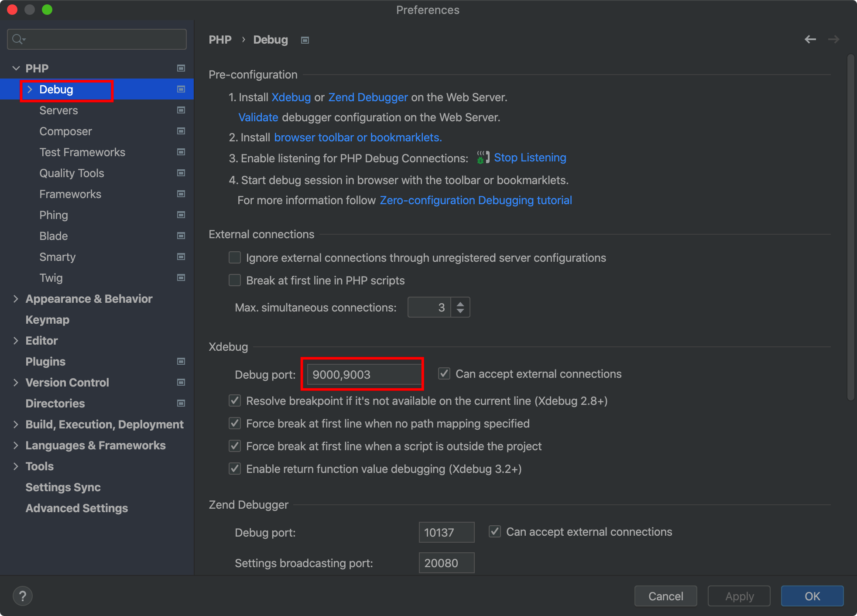Enable Break at first line in PHP scripts
The width and height of the screenshot is (857, 616).
click(235, 280)
